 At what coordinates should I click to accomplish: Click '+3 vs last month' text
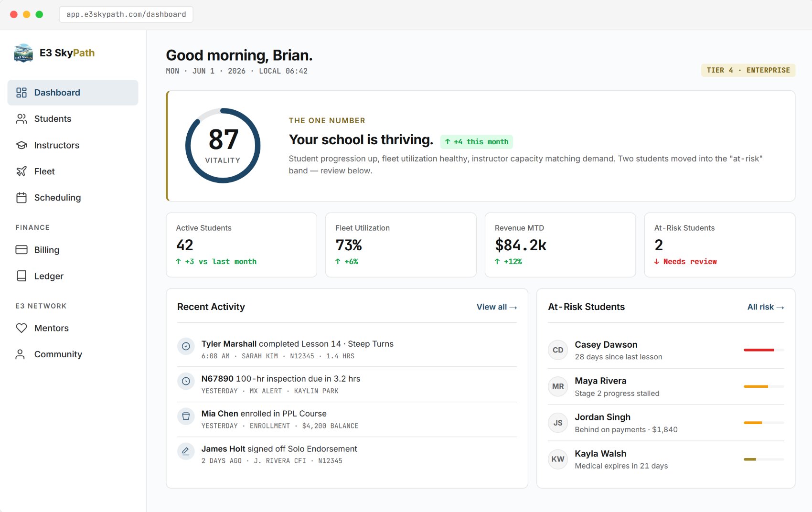(x=221, y=262)
